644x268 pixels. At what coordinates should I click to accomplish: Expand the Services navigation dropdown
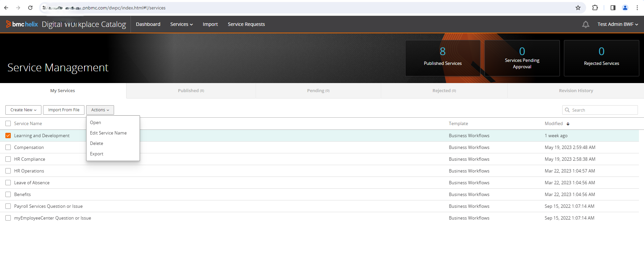click(181, 24)
